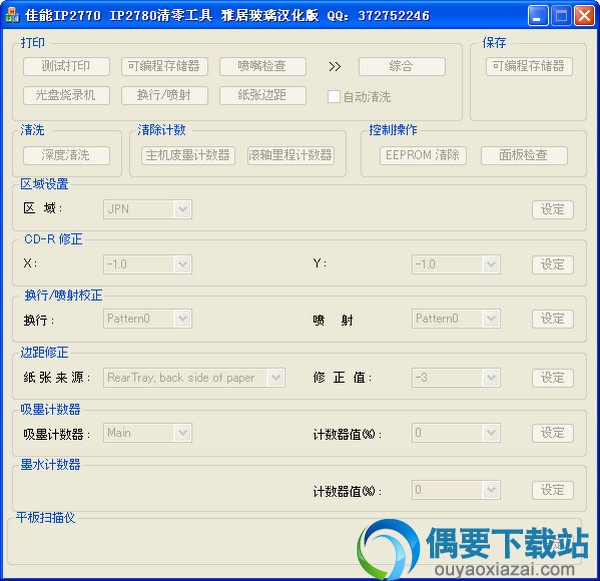Click the 喷嘴检查 button
Image resolution: width=600 pixels, height=581 pixels.
[262, 67]
